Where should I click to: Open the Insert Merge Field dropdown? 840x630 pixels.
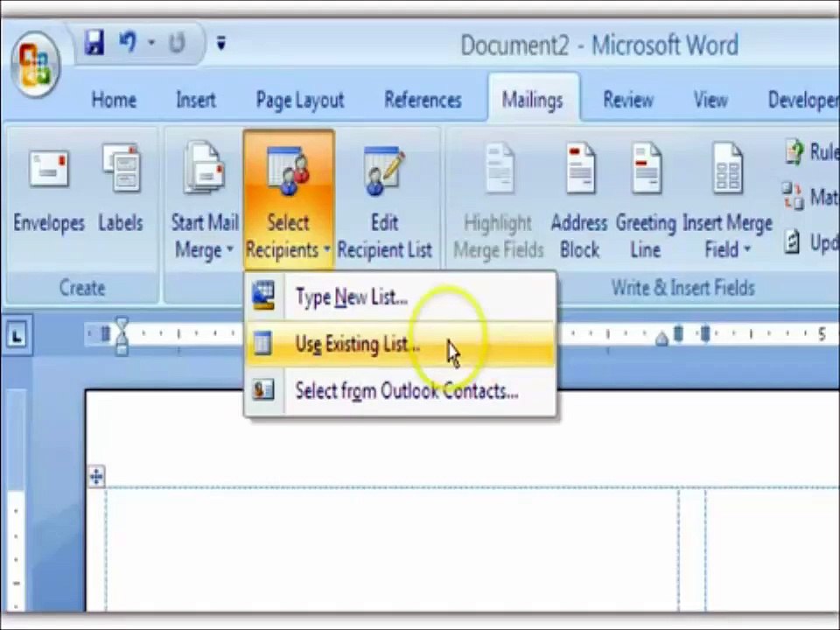pos(727,201)
